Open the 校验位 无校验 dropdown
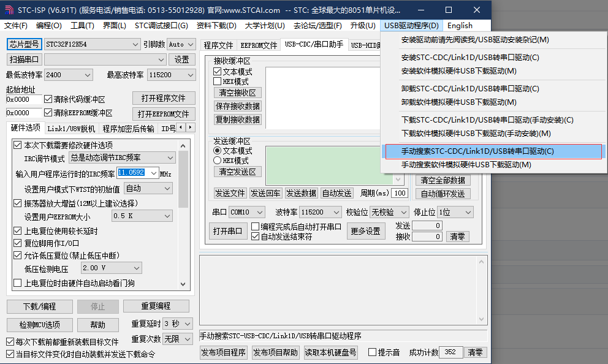 pyautogui.click(x=389, y=212)
